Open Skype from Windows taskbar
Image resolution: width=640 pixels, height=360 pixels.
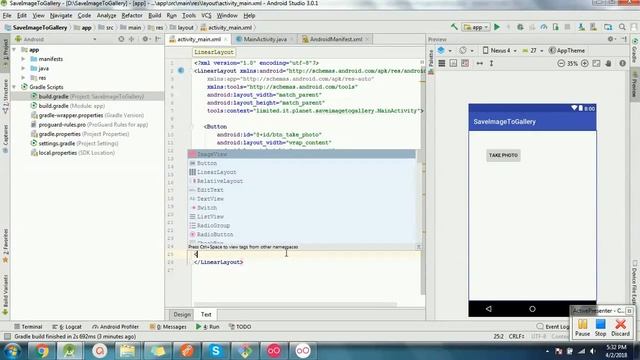pos(216,351)
